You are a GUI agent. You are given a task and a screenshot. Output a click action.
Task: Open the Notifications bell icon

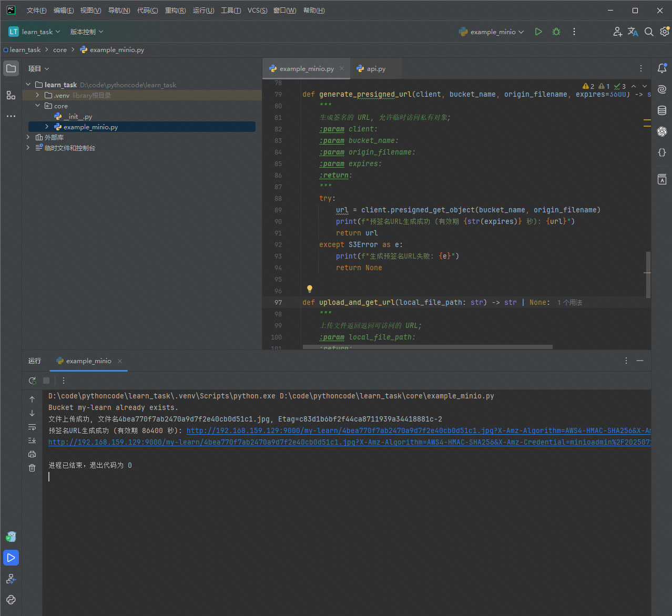[662, 68]
